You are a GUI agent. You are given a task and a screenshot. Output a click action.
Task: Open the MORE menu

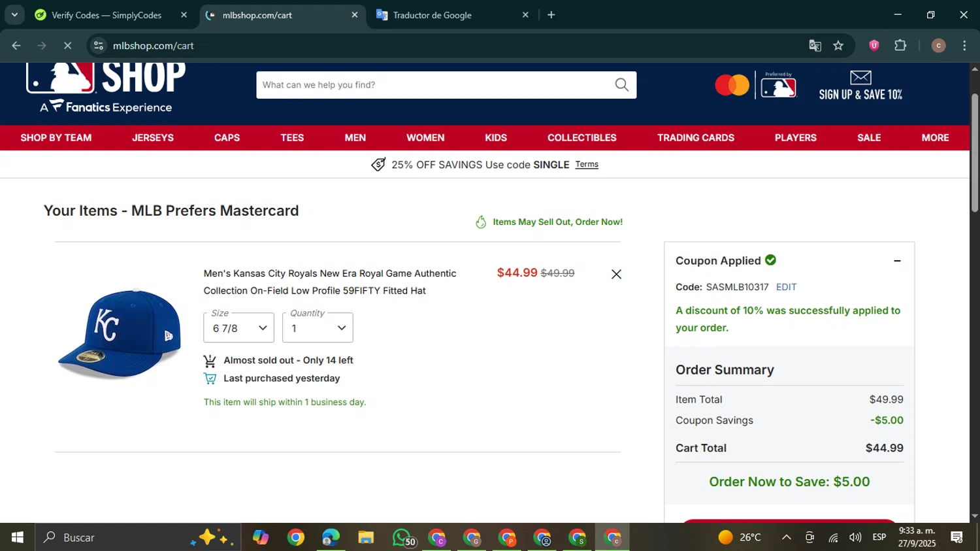click(x=935, y=138)
